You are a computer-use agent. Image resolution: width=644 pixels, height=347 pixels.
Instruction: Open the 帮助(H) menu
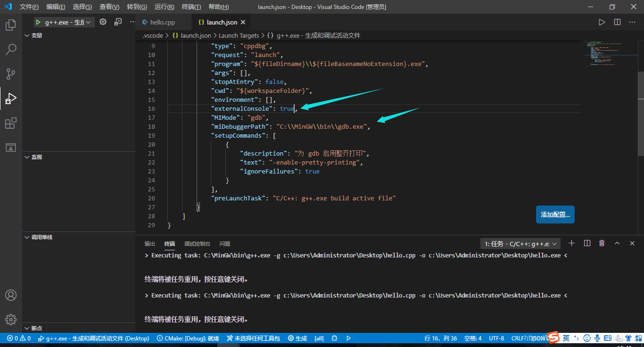(219, 7)
